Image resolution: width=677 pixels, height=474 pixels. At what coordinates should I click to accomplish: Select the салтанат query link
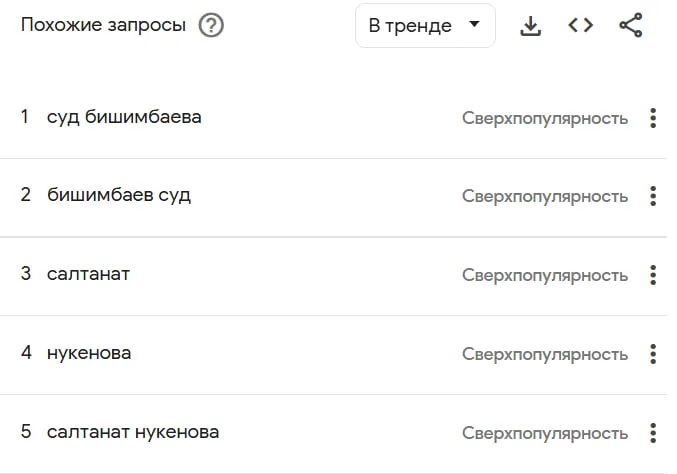click(88, 274)
